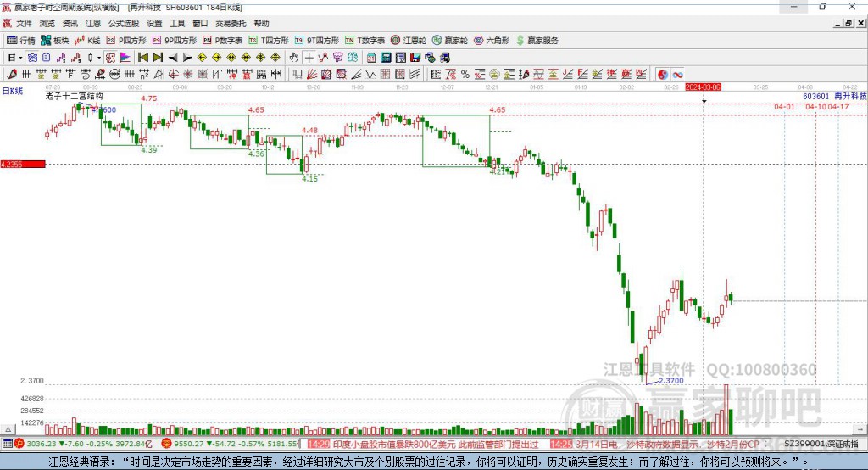Click the 老子十二宫结构 indicator label
The width and height of the screenshot is (868, 470).
point(75,96)
